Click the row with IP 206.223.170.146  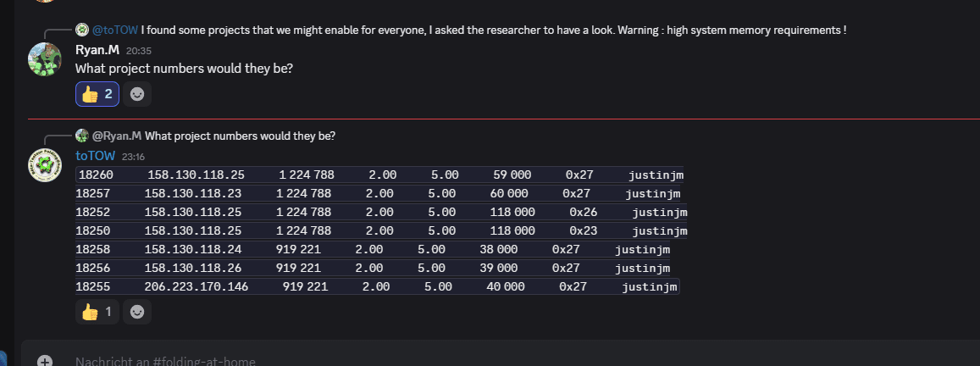coord(377,287)
